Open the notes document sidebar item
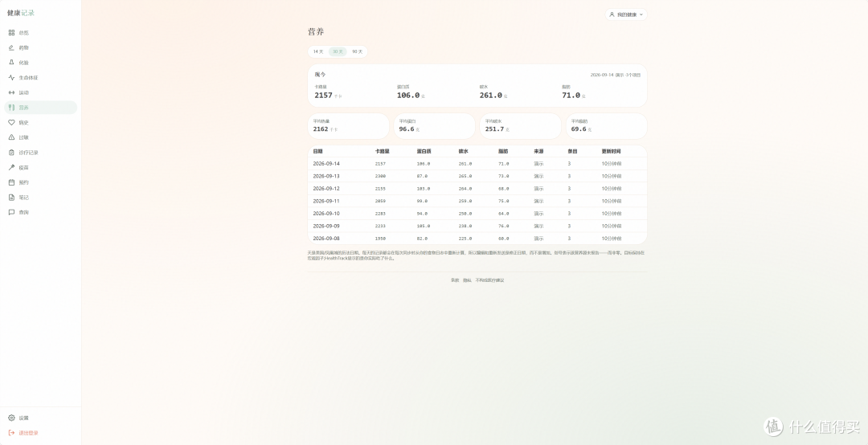The width and height of the screenshot is (868, 445). pos(40,197)
